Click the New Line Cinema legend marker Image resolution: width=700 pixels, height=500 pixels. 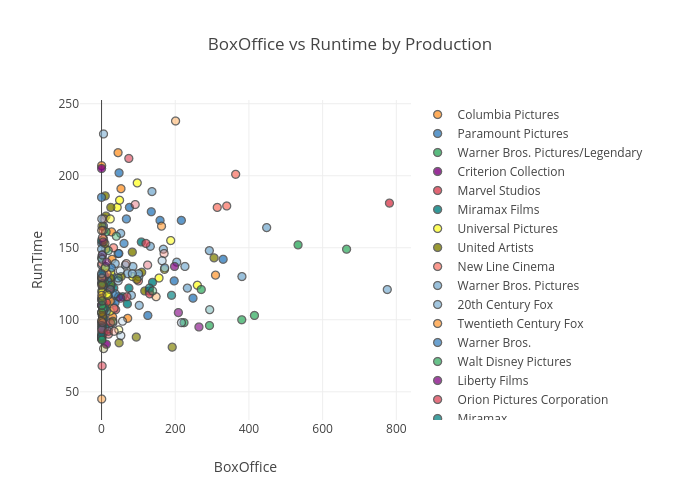point(438,267)
